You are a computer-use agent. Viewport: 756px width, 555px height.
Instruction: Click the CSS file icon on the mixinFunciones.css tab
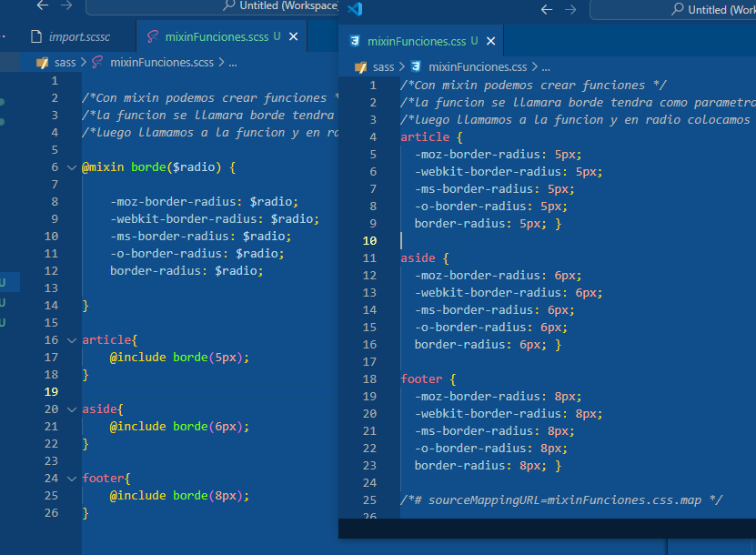click(x=354, y=41)
